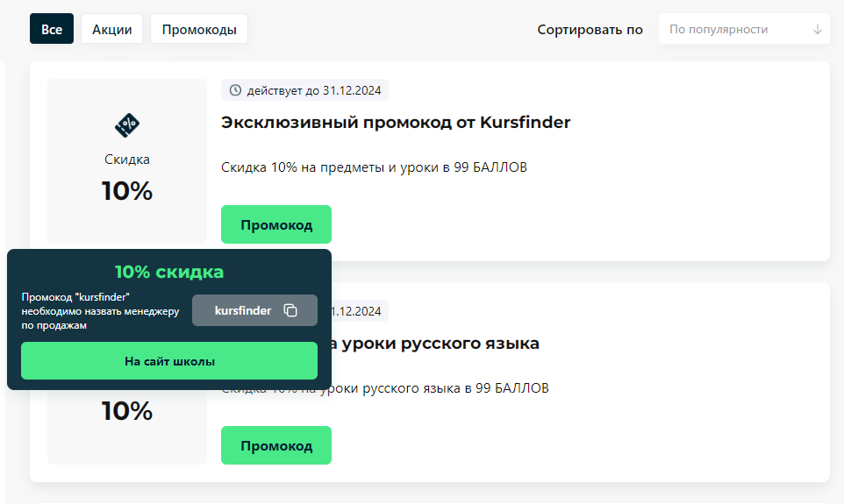Image resolution: width=844 pixels, height=504 pixels.
Task: Click Скидка 10% на предметы и уроки text
Action: coord(374,167)
